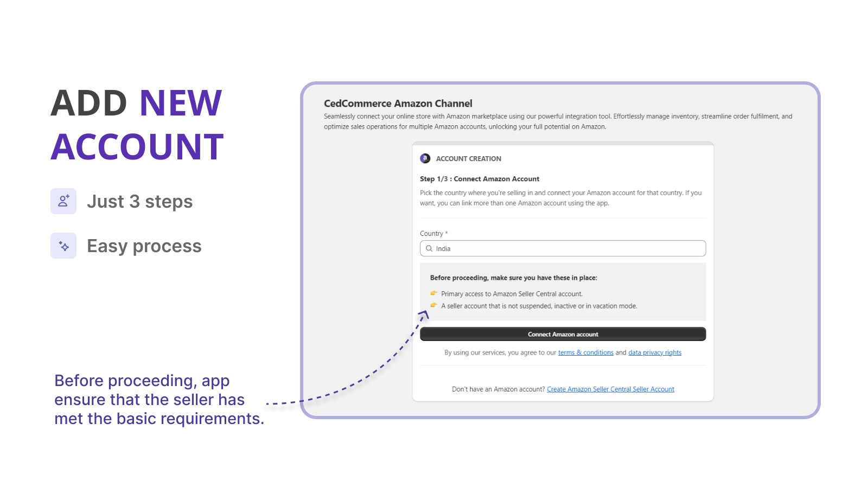This screenshot has width=868, height=488.
Task: Open the terms & conditions link
Action: [585, 352]
